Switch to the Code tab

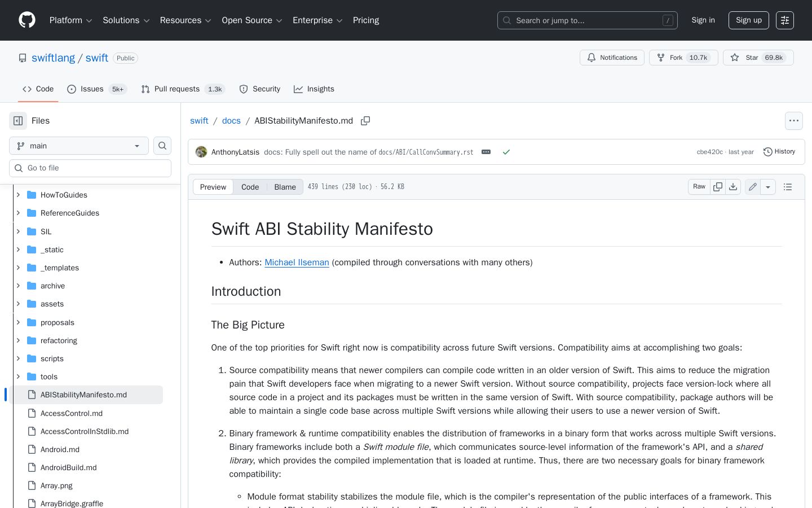pyautogui.click(x=38, y=89)
